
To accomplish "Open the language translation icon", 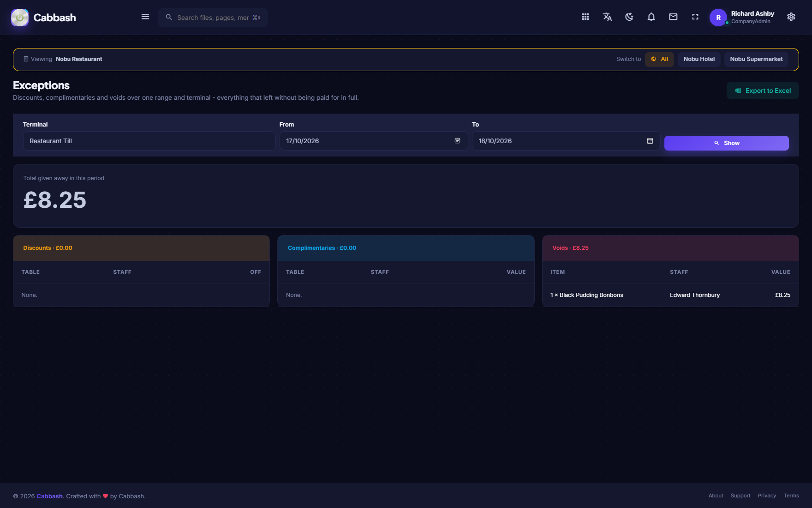I will pyautogui.click(x=607, y=17).
